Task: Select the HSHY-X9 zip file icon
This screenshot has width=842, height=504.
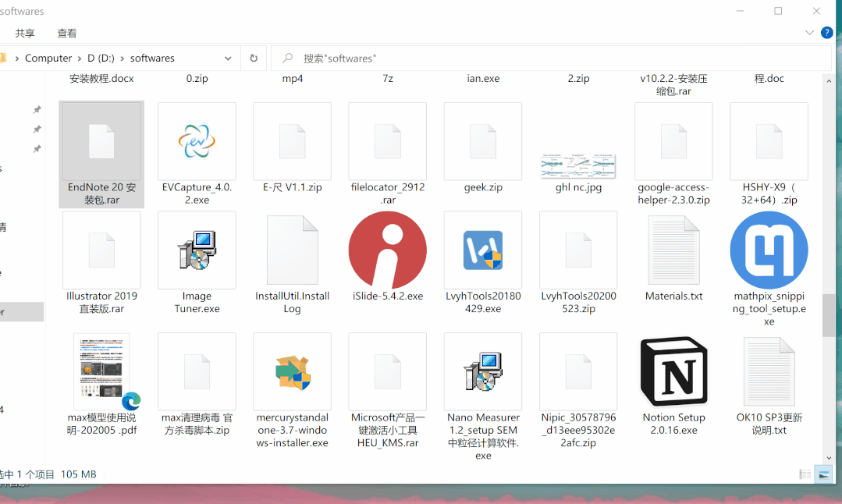Action: (x=769, y=141)
